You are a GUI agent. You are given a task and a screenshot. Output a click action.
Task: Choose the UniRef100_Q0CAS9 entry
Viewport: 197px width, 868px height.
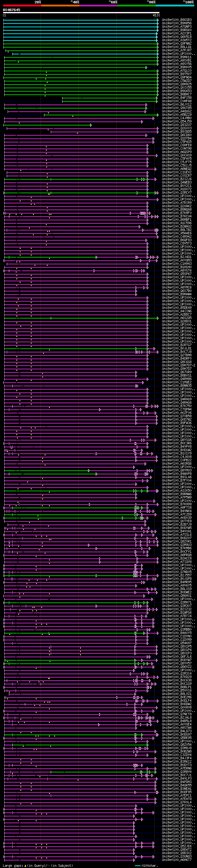click(177, 155)
